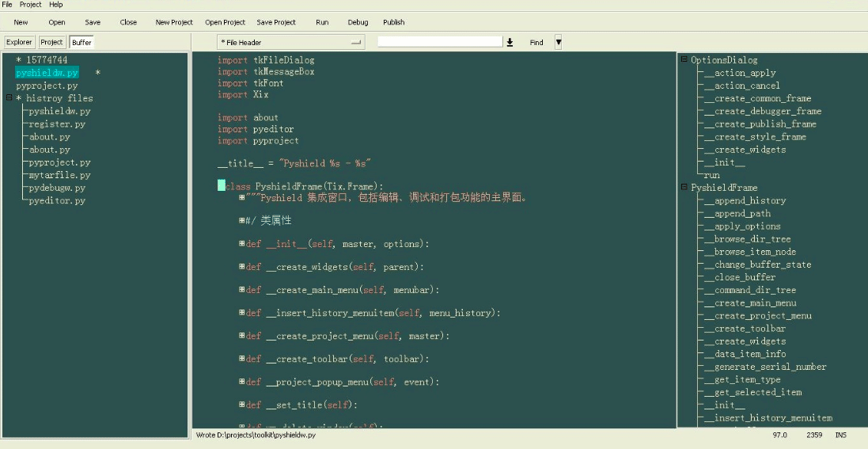Viewport: 868px width, 449px height.
Task: Expand the def __create_main_menu code fold
Action: coord(242,289)
